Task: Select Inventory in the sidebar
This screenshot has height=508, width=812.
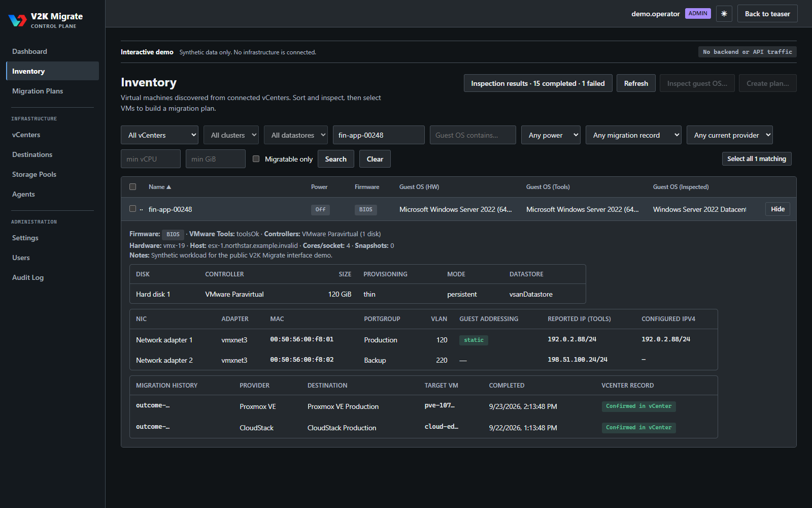Action: pos(52,71)
